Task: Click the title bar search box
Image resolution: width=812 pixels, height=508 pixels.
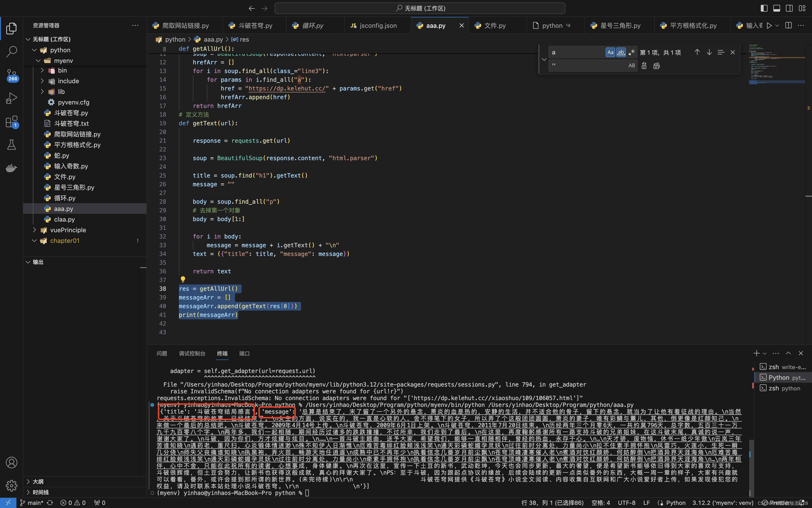Action: pos(420,8)
